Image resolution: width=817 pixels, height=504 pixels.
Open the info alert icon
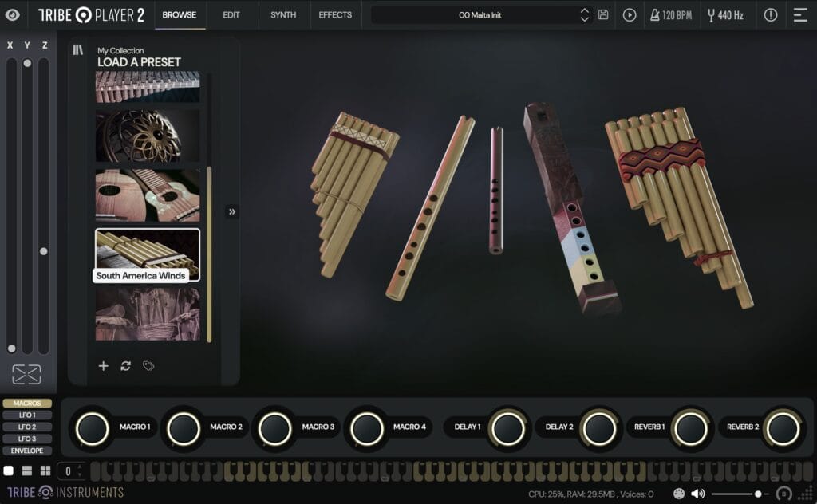(771, 14)
